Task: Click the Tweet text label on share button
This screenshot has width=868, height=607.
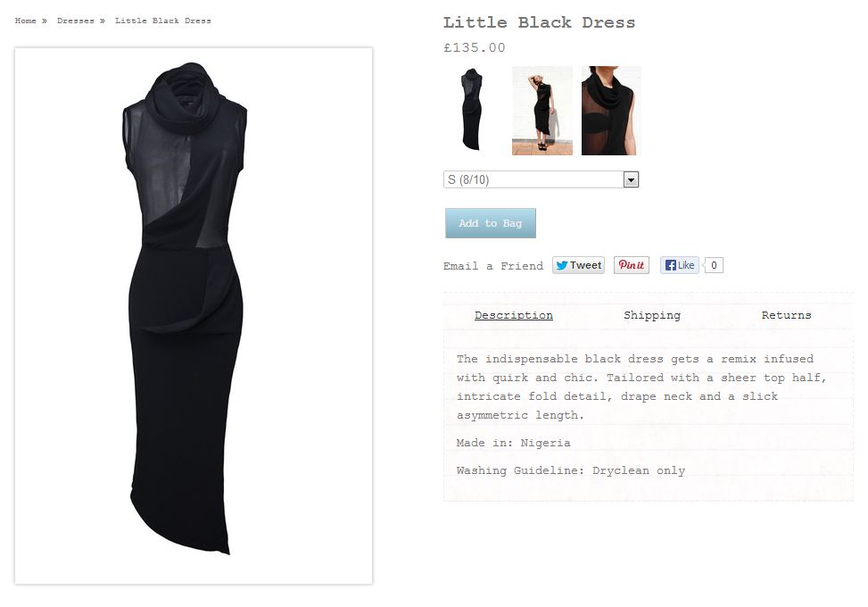Action: 586,265
